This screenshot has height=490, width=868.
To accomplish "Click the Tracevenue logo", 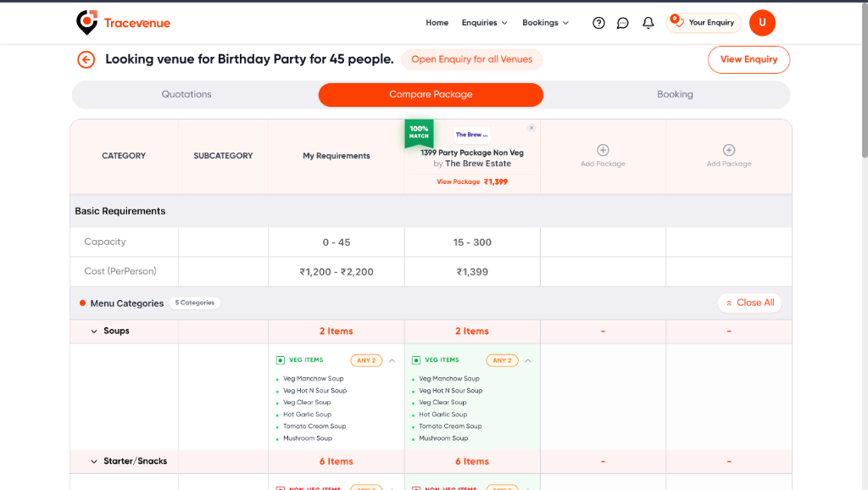I will (123, 23).
